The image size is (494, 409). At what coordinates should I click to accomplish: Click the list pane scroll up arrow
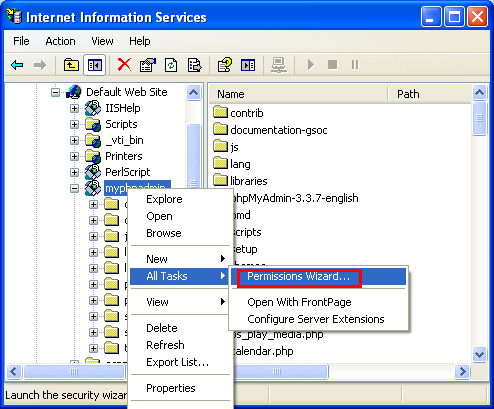(x=479, y=92)
